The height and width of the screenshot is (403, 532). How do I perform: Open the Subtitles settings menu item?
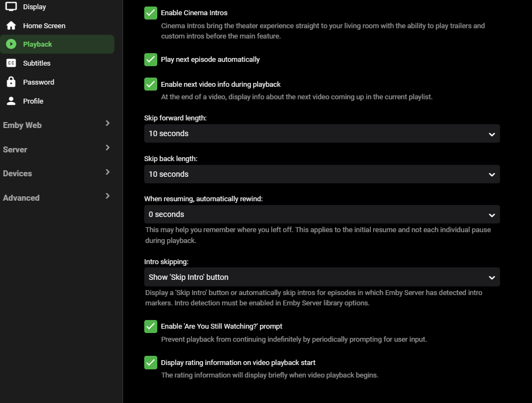click(37, 63)
